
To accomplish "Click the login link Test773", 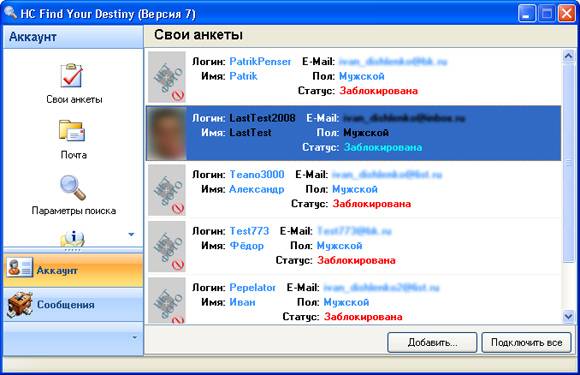I will (x=249, y=231).
